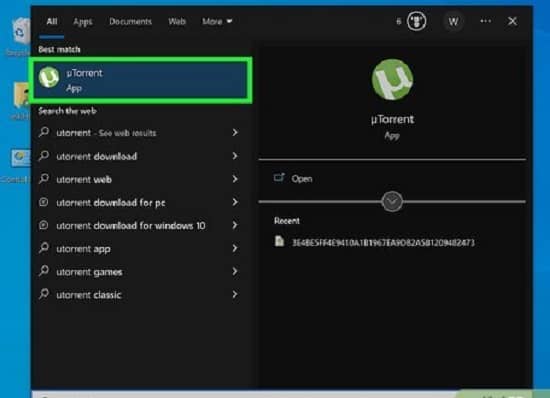Close the search panel with X
Image resolution: width=550 pixels, height=398 pixels.
tap(512, 21)
